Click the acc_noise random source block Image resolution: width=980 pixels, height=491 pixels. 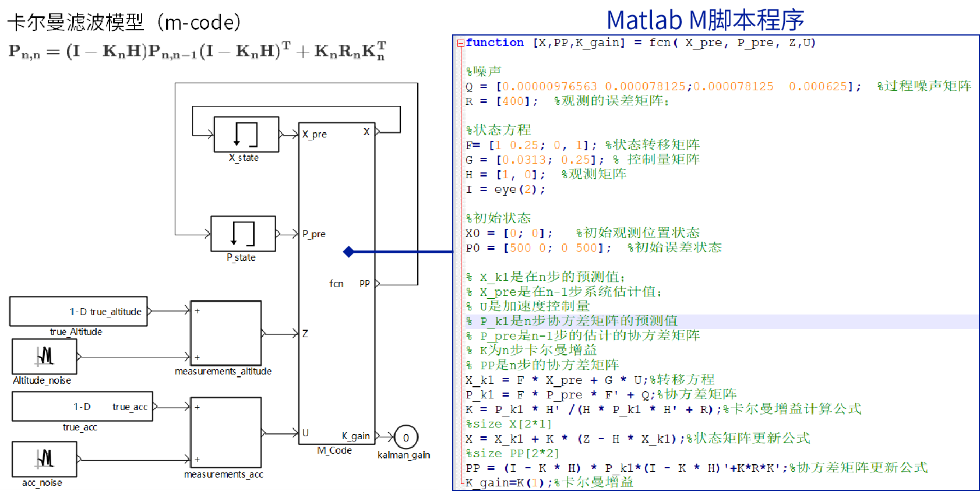pos(44,459)
